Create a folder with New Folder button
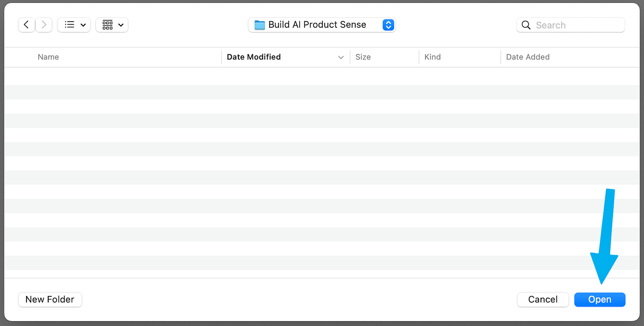Image resolution: width=644 pixels, height=326 pixels. pyautogui.click(x=50, y=299)
